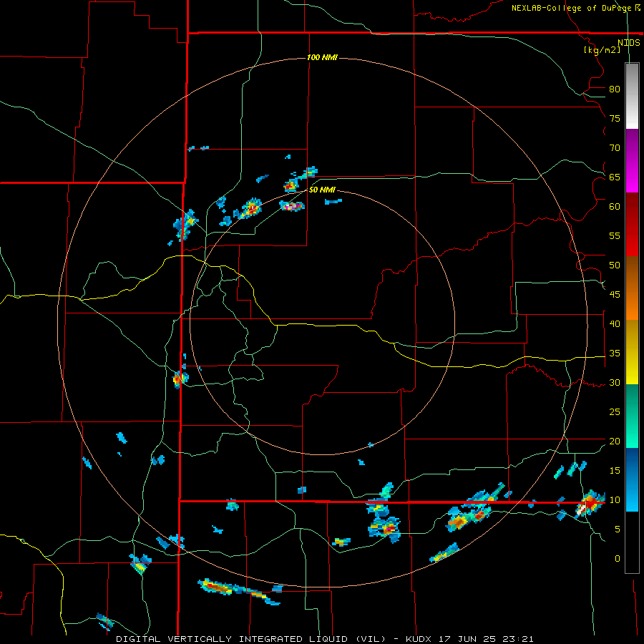Select the magenta-purple segment of color bar
The height and width of the screenshot is (644, 644).
[632, 160]
